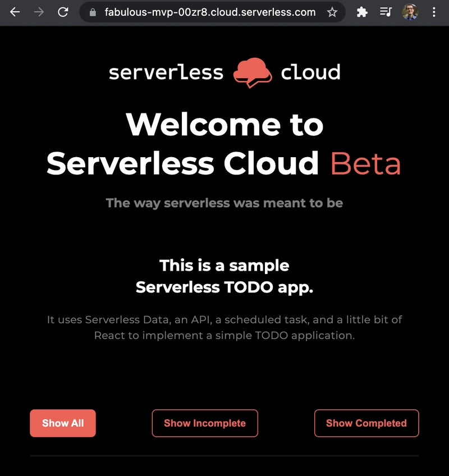
Task: Filter todos with Show Incomplete
Action: (205, 423)
